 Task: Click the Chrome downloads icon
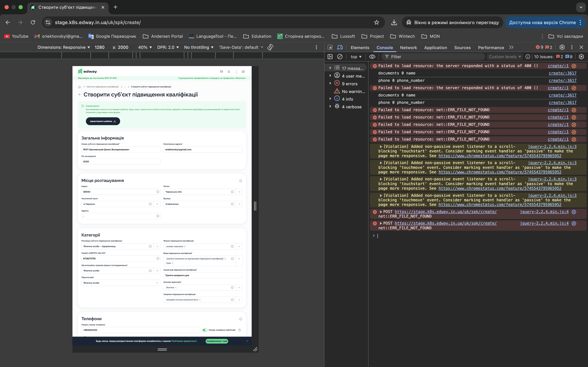click(394, 22)
